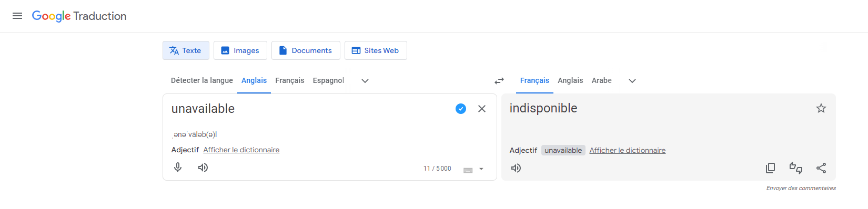Image resolution: width=868 pixels, height=209 pixels.
Task: Swap source and target languages
Action: coord(499,81)
